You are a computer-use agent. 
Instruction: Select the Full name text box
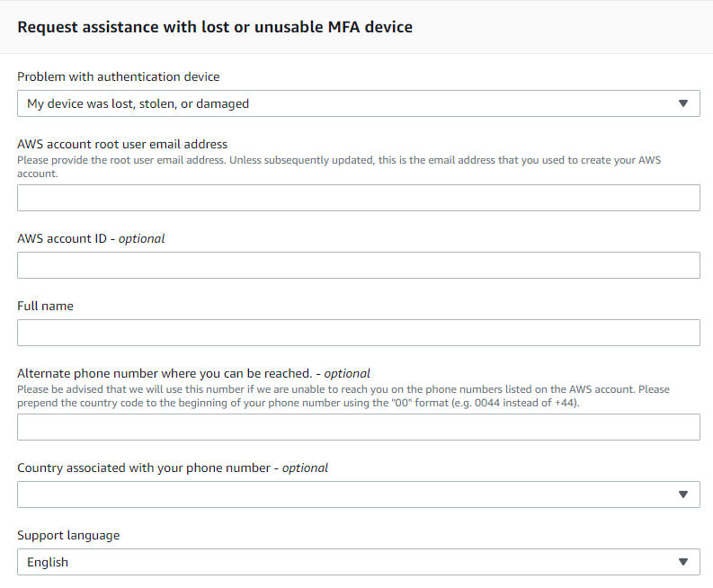(358, 333)
